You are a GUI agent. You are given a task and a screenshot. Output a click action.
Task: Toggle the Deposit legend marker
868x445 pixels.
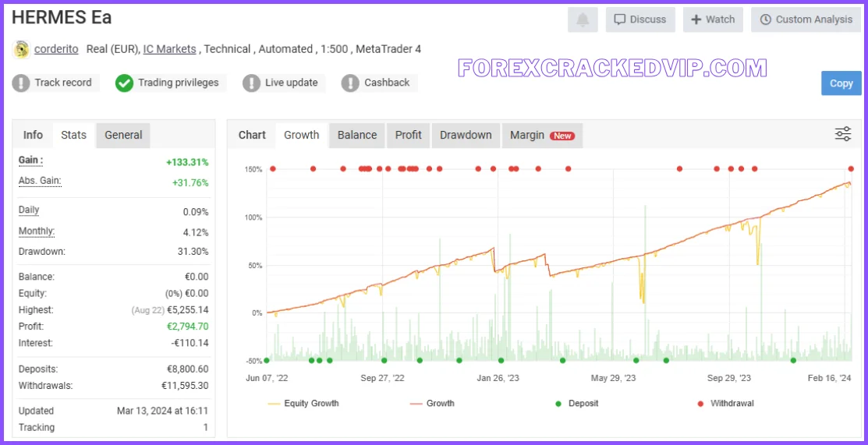point(577,404)
